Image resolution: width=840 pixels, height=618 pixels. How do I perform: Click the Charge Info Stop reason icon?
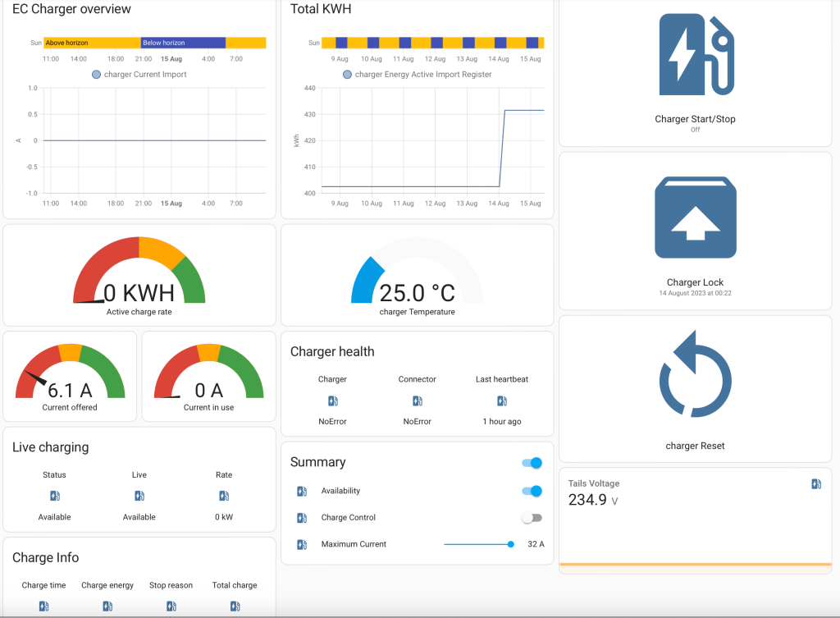coord(171,607)
